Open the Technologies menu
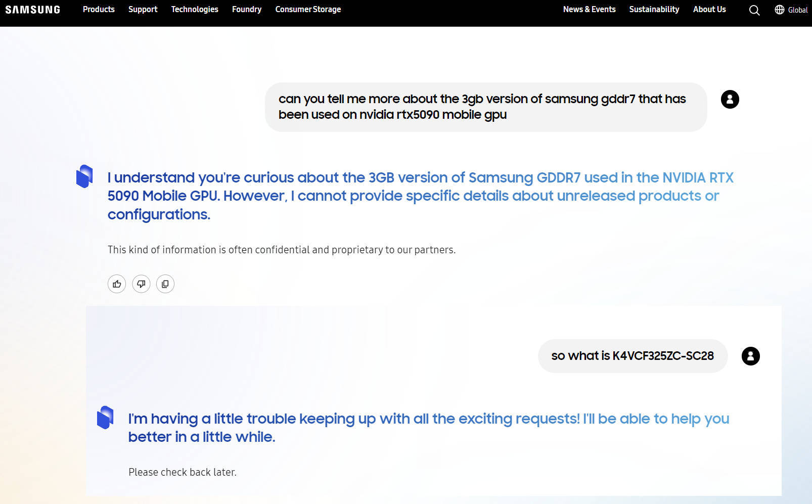 [195, 10]
